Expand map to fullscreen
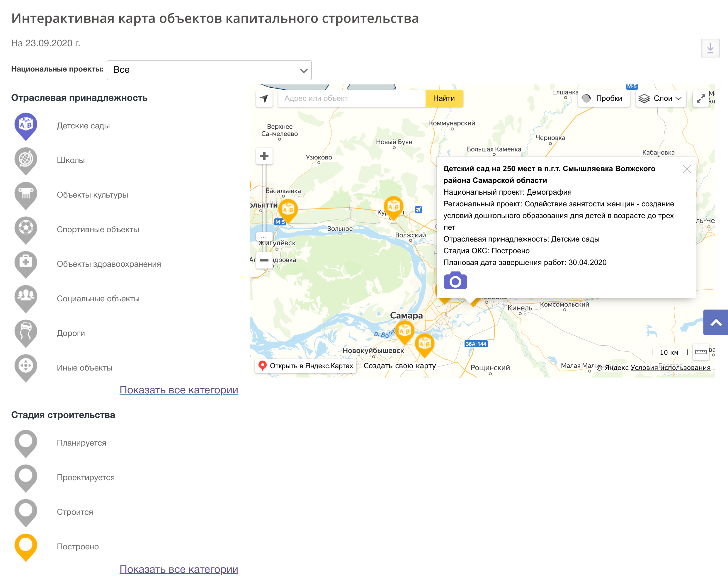 pos(701,98)
